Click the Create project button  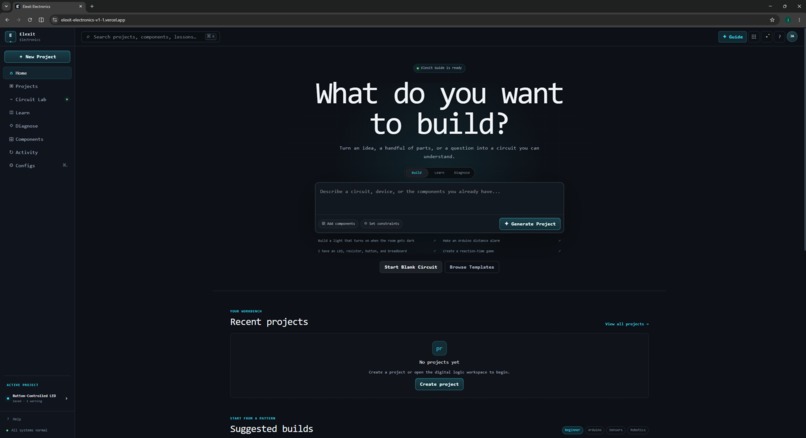tap(439, 384)
